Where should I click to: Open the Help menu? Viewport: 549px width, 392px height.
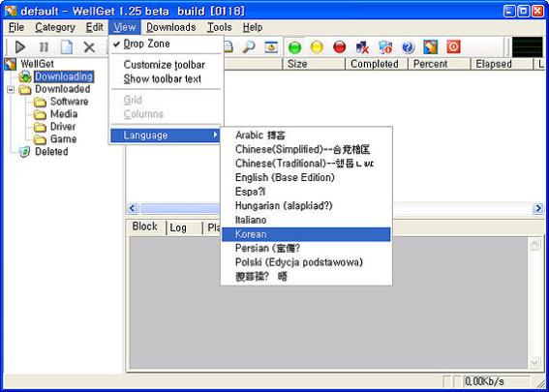[253, 27]
